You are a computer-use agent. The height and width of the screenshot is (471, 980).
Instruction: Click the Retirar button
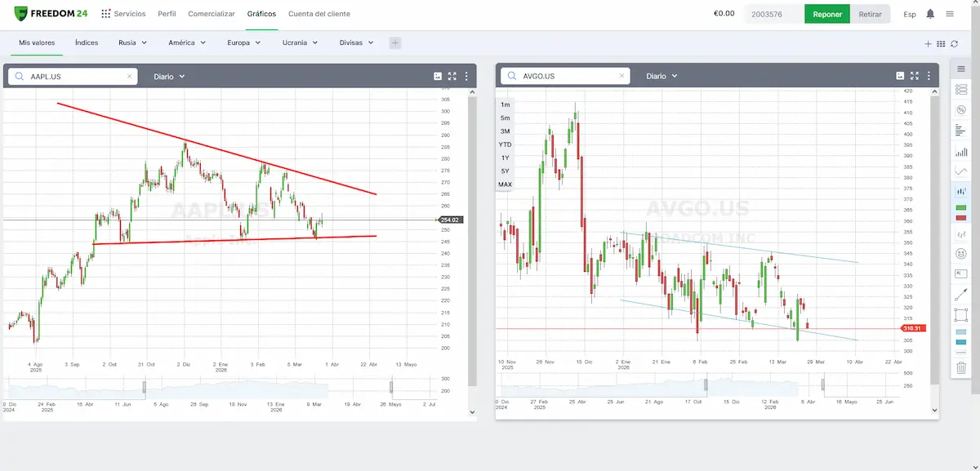click(x=870, y=14)
